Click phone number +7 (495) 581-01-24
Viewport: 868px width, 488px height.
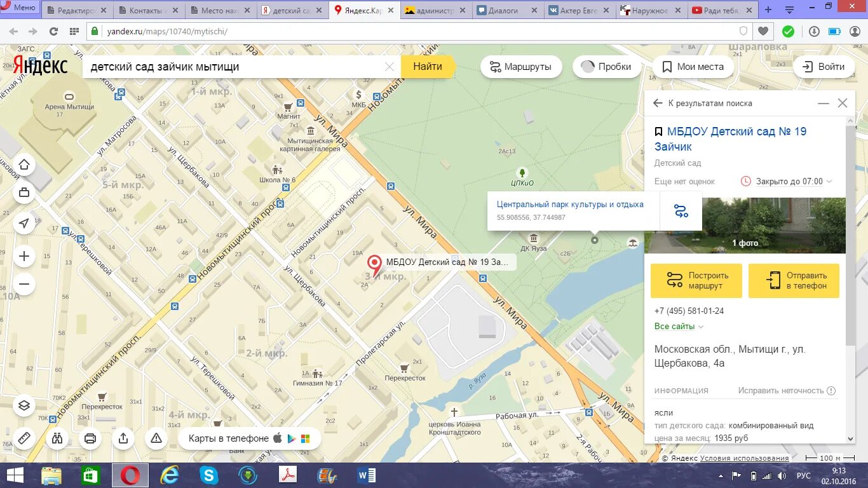click(x=689, y=311)
